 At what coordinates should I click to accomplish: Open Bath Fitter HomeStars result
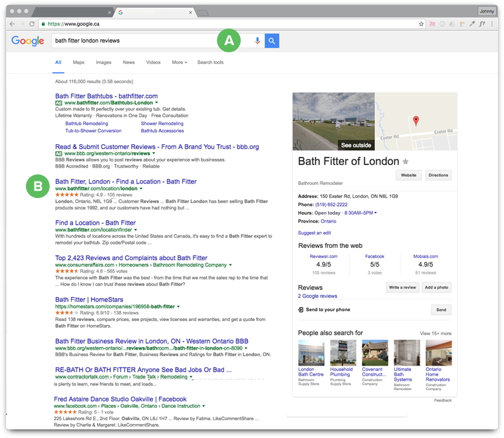[x=89, y=300]
